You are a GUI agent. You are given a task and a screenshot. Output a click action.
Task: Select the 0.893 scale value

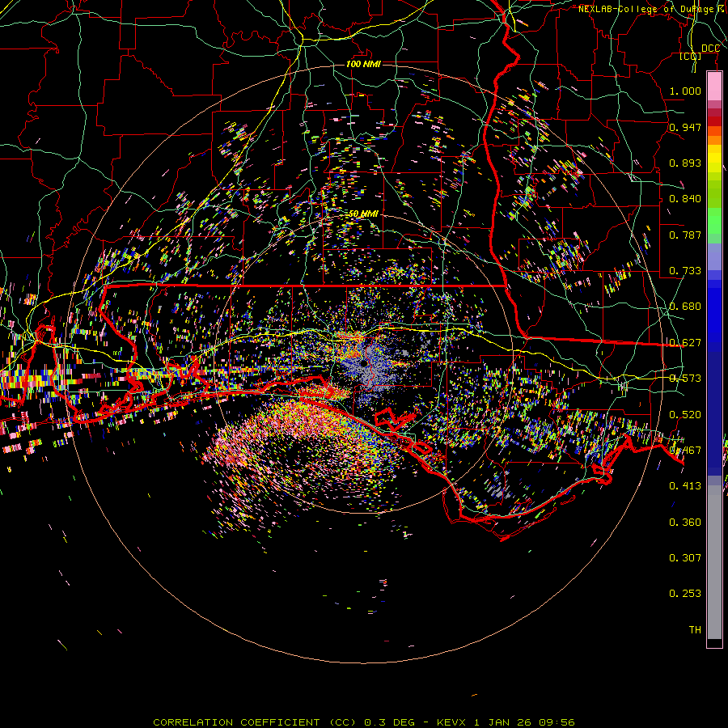click(685, 163)
